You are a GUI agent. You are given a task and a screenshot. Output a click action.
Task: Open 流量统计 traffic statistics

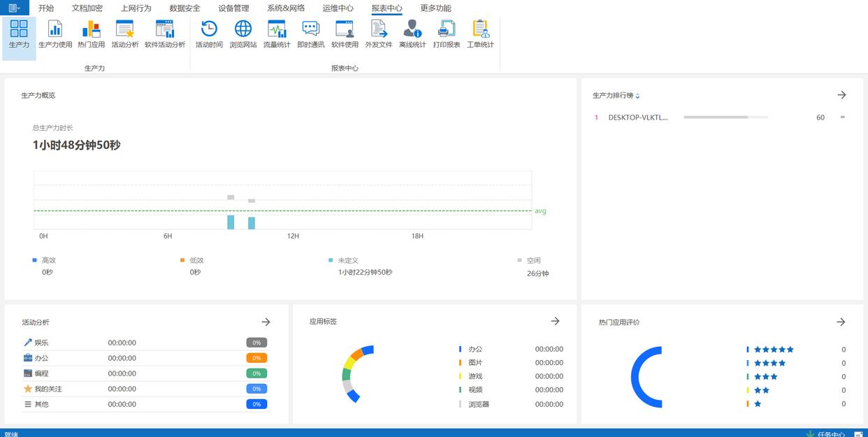(277, 34)
